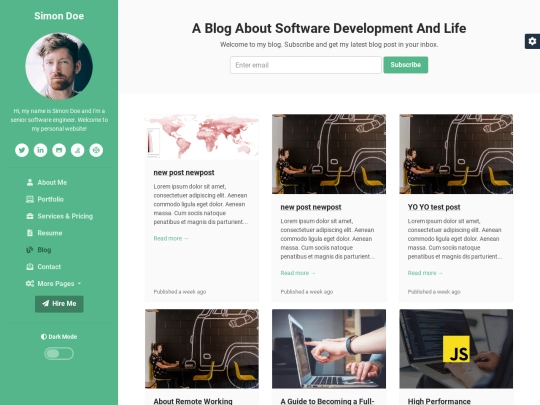Image resolution: width=540 pixels, height=405 pixels.
Task: Click the Stack Overflow social icon
Action: (77, 150)
